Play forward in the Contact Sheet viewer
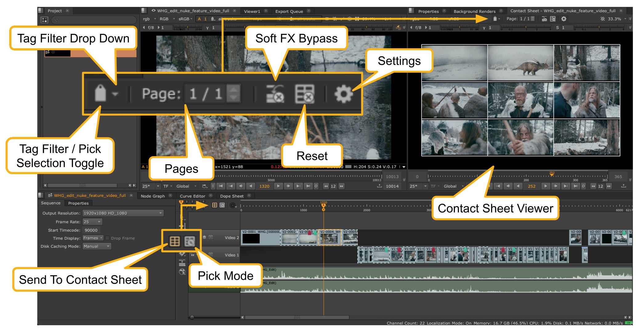The width and height of the screenshot is (644, 332). [x=545, y=186]
